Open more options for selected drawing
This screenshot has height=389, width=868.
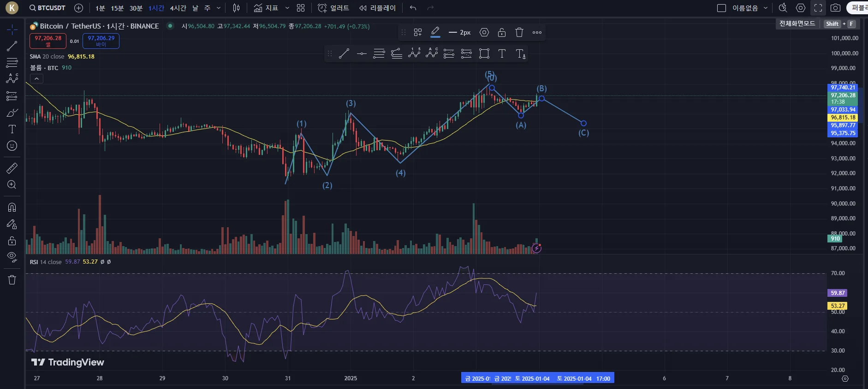[x=537, y=32]
